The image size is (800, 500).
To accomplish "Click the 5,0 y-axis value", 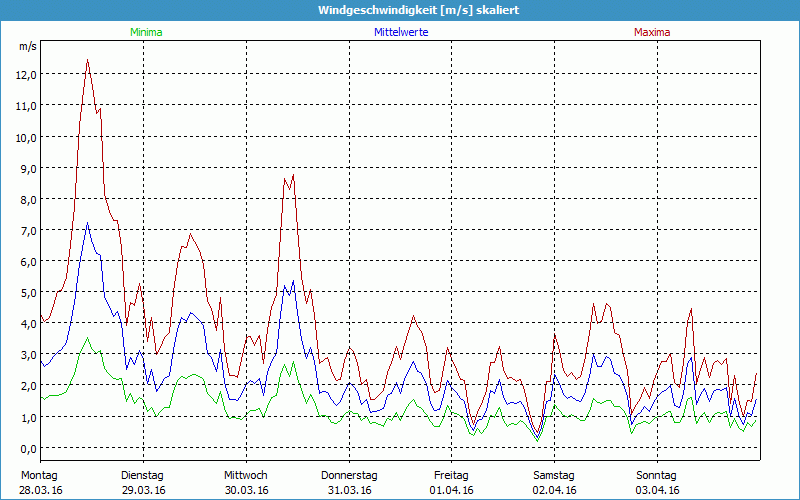I will click(29, 293).
